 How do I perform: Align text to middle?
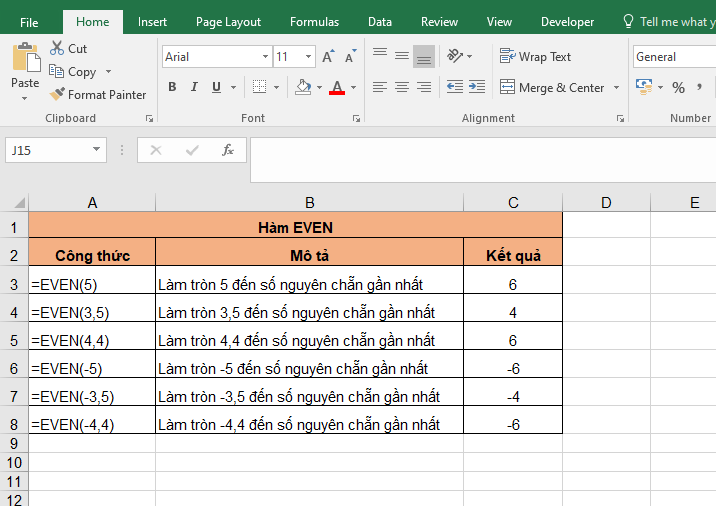point(402,56)
